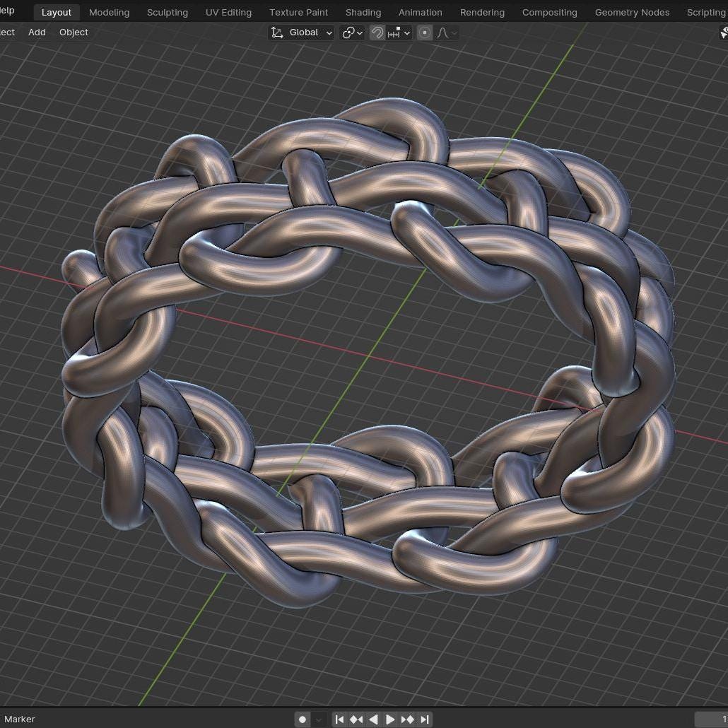
Task: Switch to the Layout workspace tab
Action: (56, 13)
